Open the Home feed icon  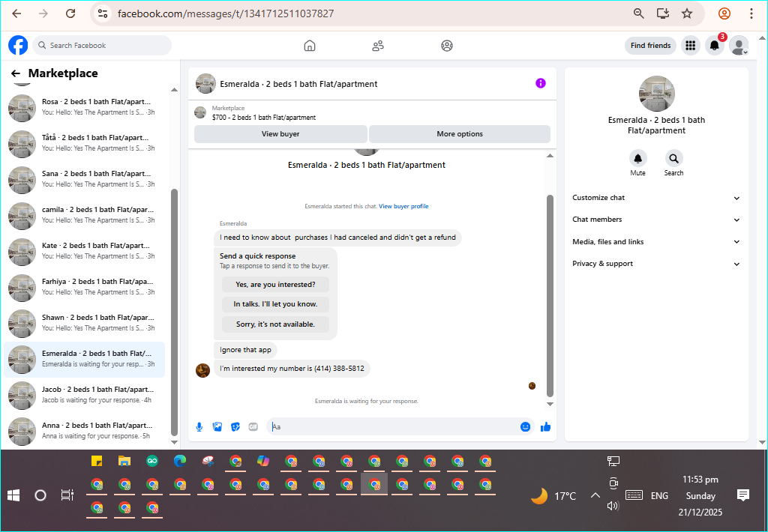[310, 46]
